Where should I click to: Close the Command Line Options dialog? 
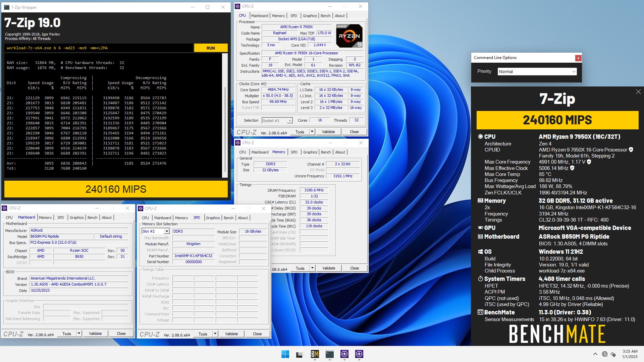click(578, 58)
